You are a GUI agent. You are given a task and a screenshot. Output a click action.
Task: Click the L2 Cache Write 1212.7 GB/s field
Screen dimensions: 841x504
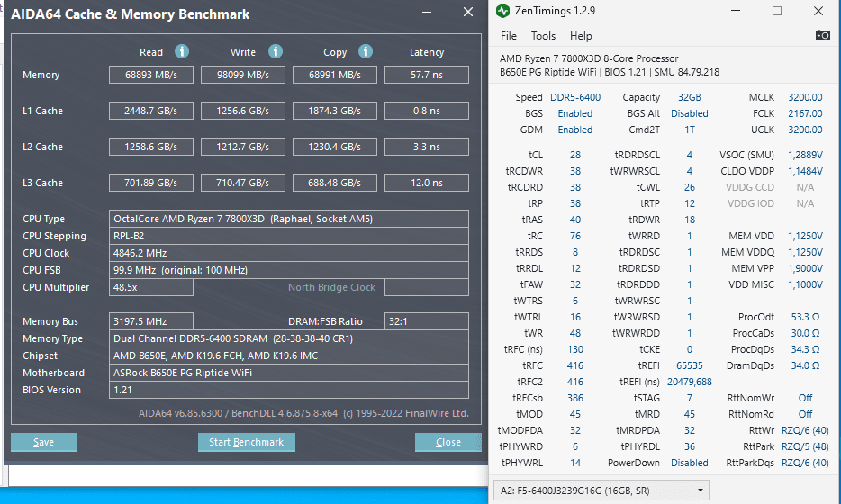click(x=243, y=147)
